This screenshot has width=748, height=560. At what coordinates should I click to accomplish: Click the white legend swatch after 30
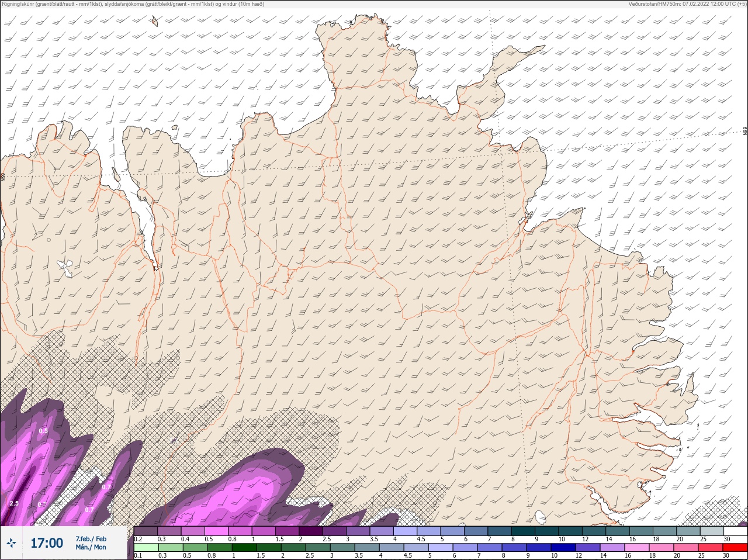point(736,531)
